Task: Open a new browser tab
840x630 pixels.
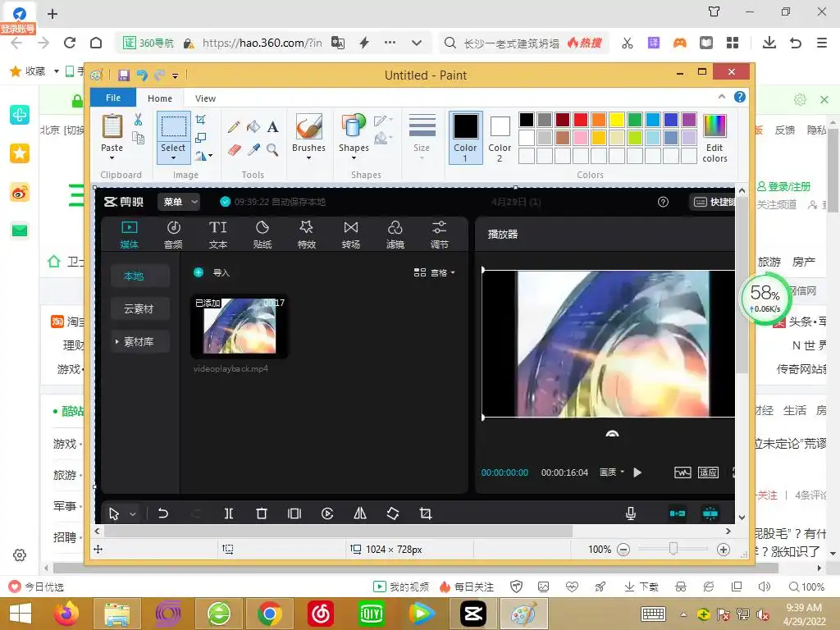Action: [x=52, y=13]
